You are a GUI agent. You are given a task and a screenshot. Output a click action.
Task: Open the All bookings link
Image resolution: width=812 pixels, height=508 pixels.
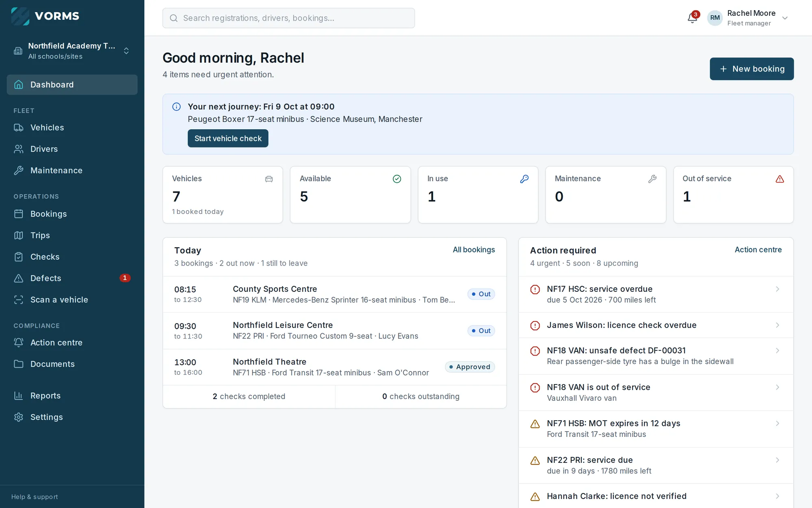click(474, 250)
